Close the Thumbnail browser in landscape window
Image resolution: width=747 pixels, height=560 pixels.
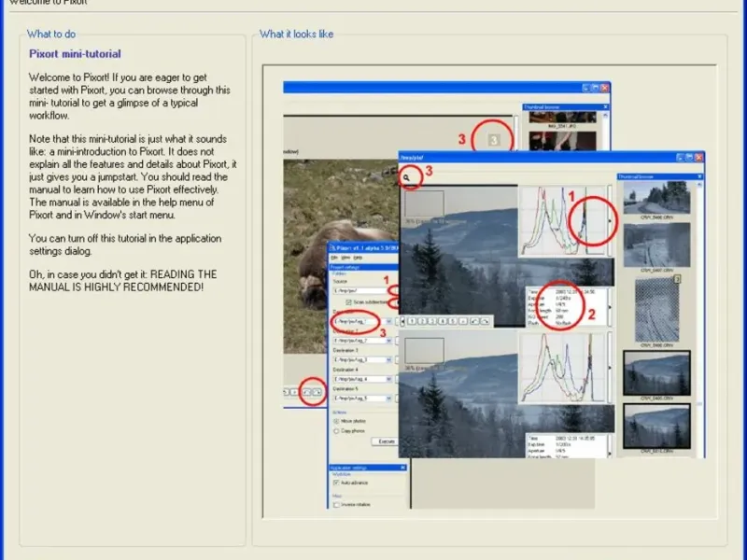699,176
